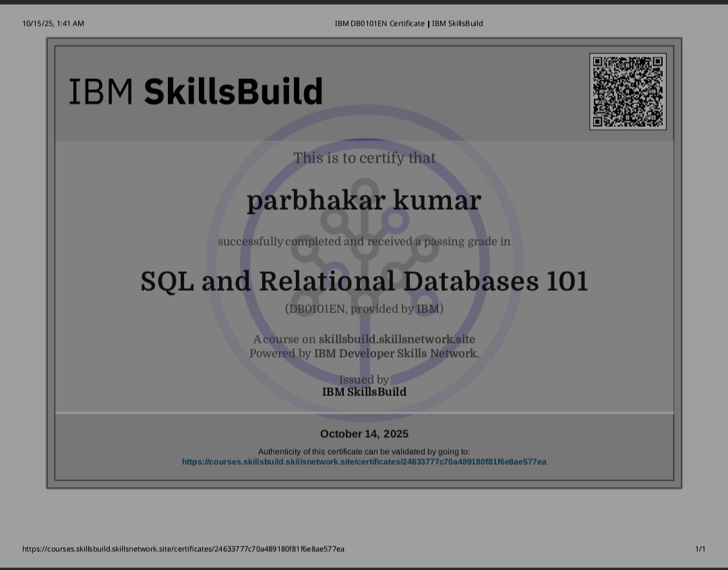This screenshot has width=728, height=570.
Task: Click the IBM SkillsBuild logo heading
Action: click(196, 92)
